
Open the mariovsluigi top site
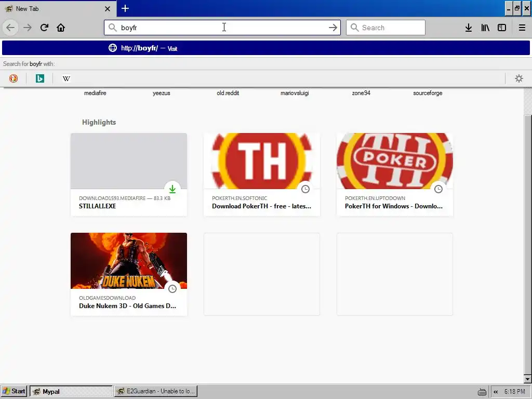pyautogui.click(x=295, y=93)
